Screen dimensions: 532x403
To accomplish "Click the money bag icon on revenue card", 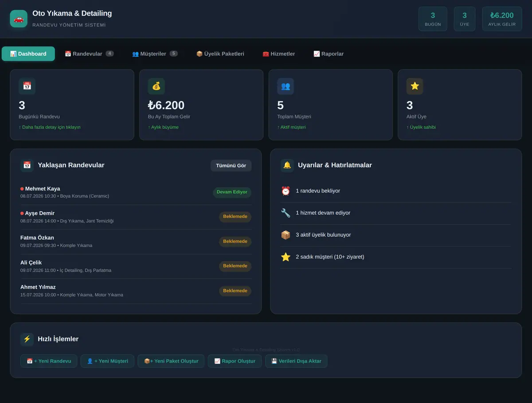I will click(x=156, y=86).
